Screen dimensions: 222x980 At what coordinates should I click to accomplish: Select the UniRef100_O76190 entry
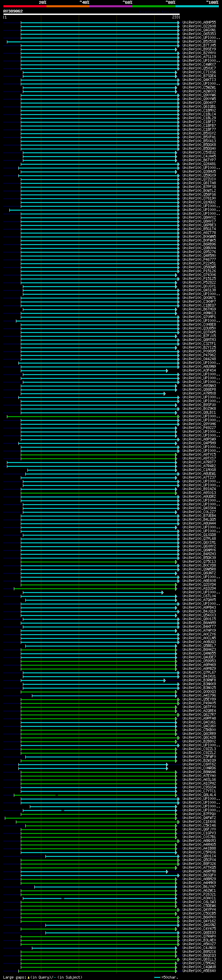click(x=199, y=198)
